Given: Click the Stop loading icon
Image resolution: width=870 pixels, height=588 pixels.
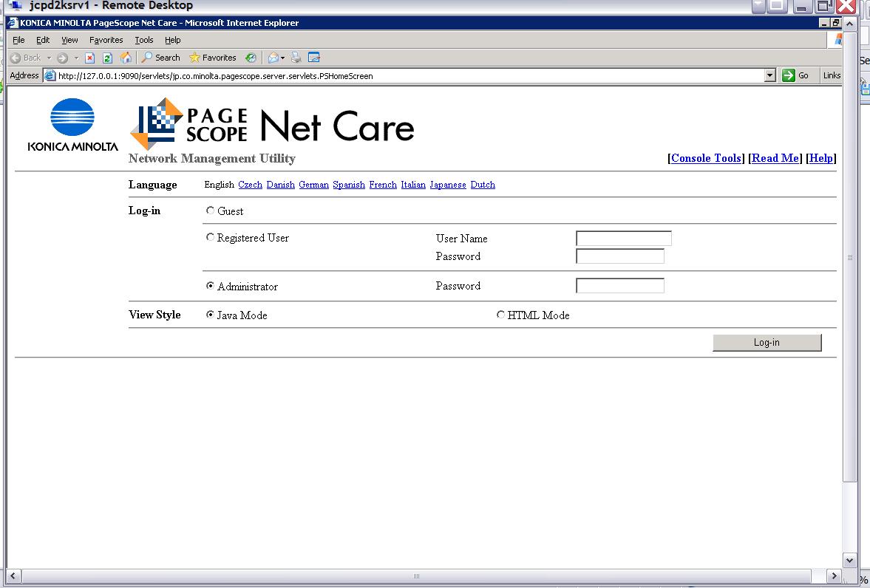Looking at the screenshot, I should click(90, 58).
